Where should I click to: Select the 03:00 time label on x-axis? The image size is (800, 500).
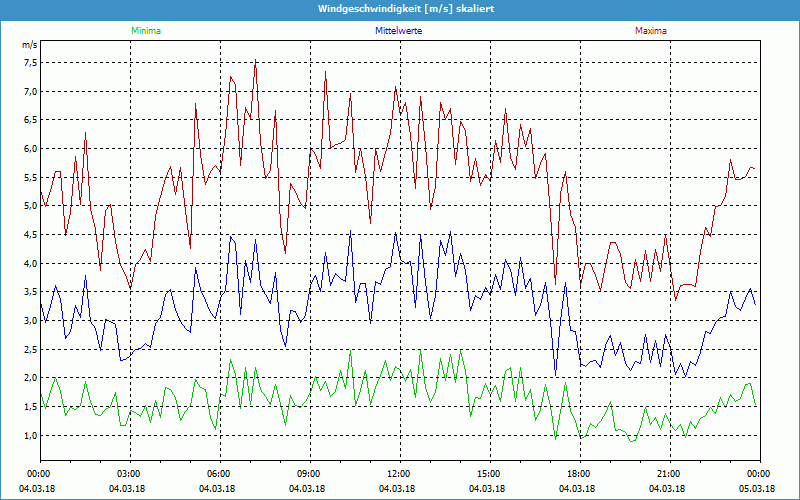129,474
